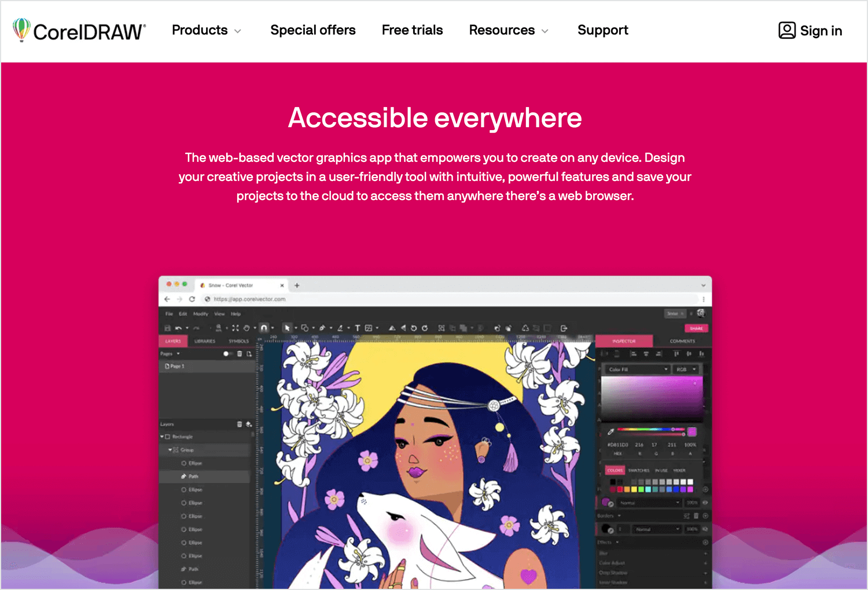Select the Pan hand tool

point(247,328)
